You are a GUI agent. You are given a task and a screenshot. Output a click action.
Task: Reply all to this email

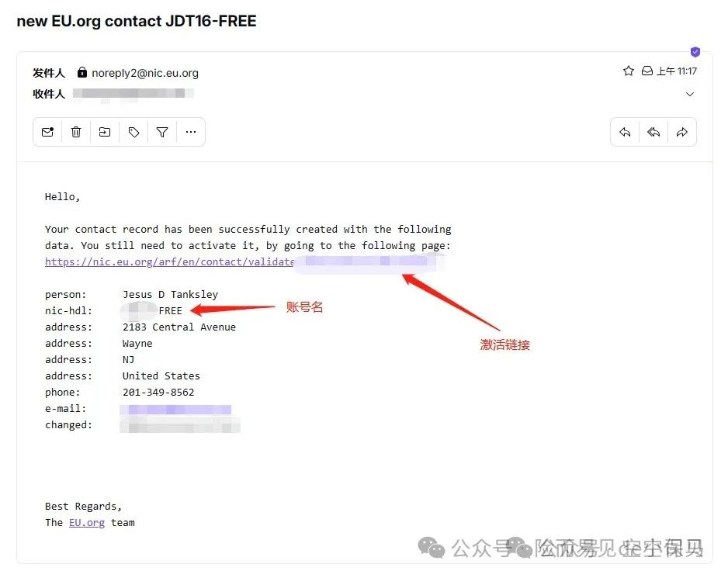653,133
